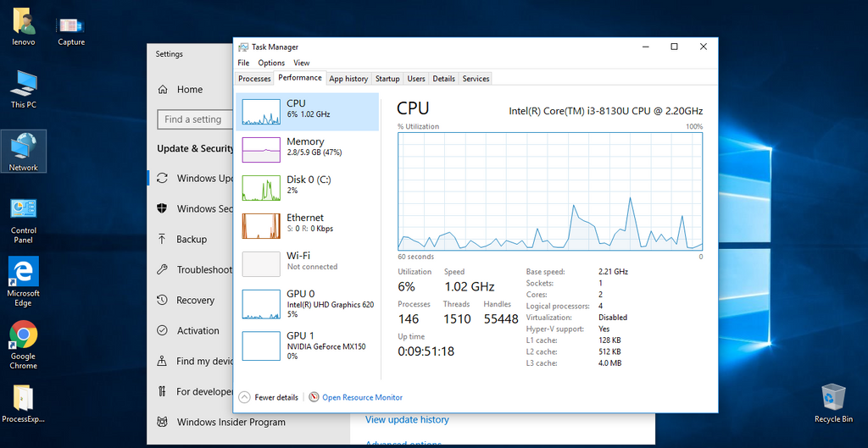Close the Task Manager window
Viewport: 868px width, 448px height.
703,47
